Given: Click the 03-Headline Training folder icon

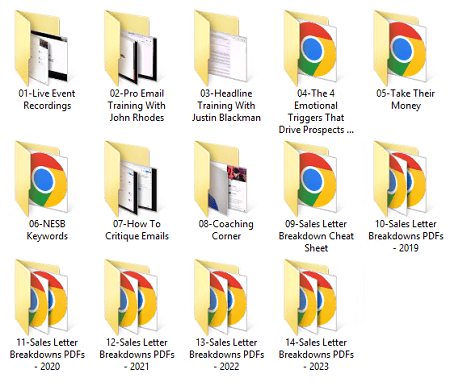Looking at the screenshot, I should [x=221, y=48].
